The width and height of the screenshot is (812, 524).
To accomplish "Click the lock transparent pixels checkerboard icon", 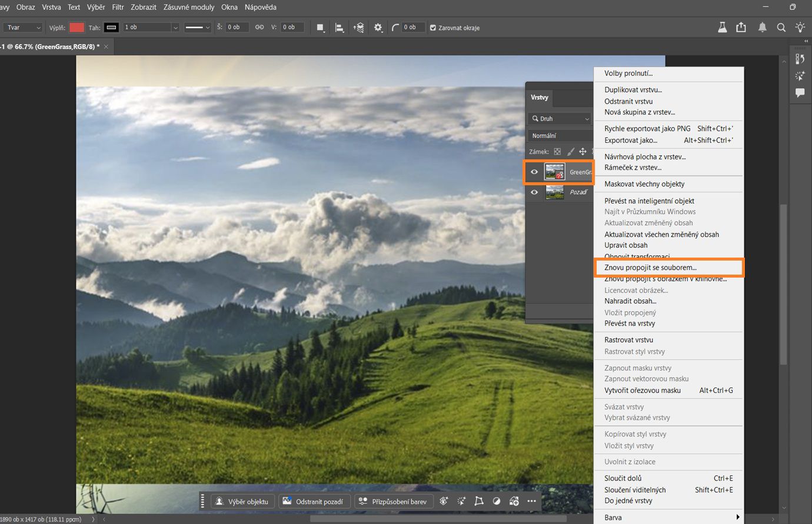I will (x=557, y=152).
